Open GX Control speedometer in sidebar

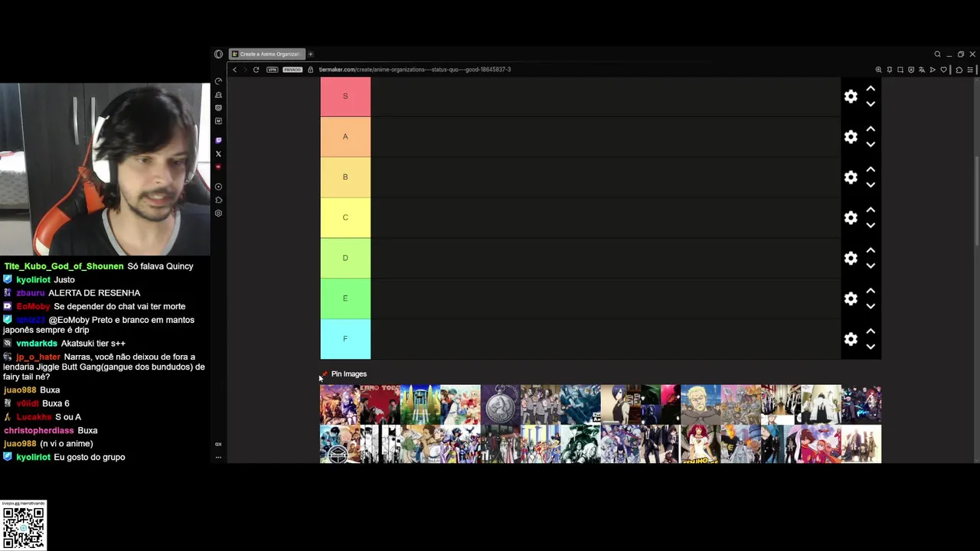pos(218,81)
